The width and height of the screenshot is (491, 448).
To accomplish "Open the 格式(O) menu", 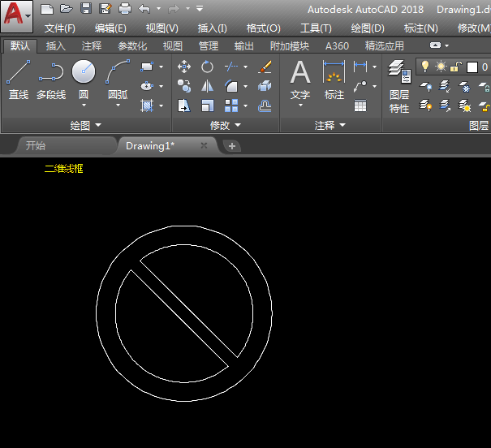I will [263, 28].
